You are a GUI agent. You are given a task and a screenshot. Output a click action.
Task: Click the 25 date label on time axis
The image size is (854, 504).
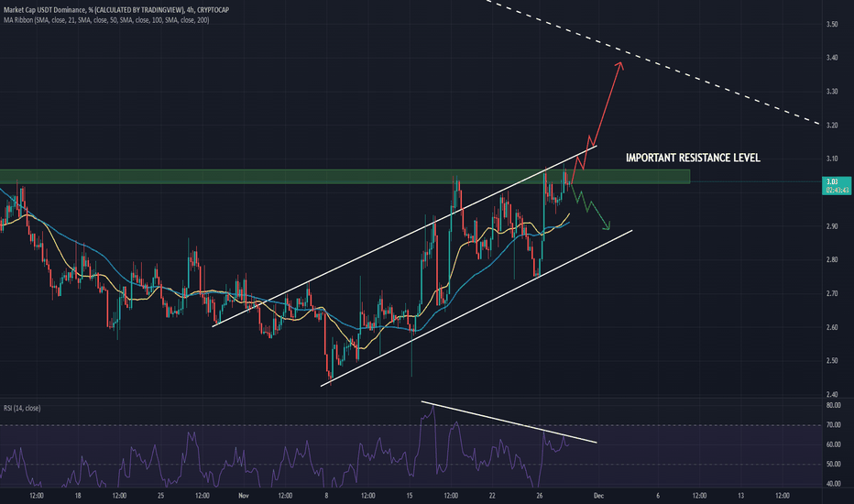(x=160, y=496)
